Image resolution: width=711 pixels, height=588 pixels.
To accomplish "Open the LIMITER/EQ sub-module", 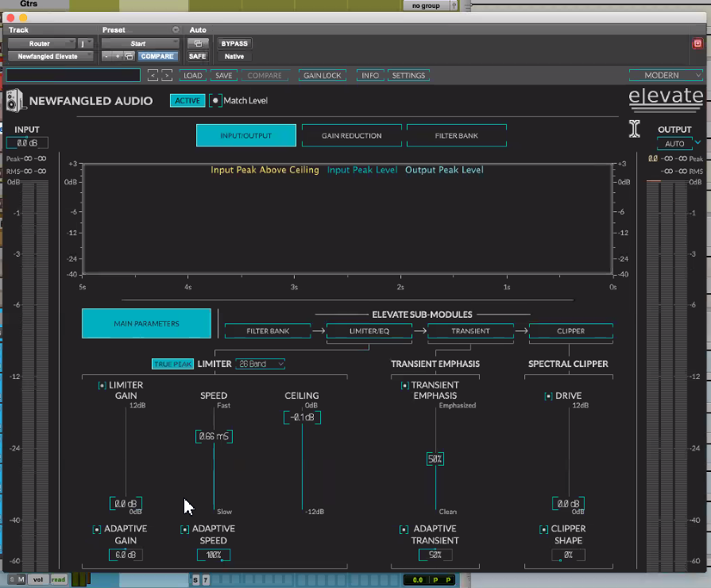I will (x=369, y=331).
